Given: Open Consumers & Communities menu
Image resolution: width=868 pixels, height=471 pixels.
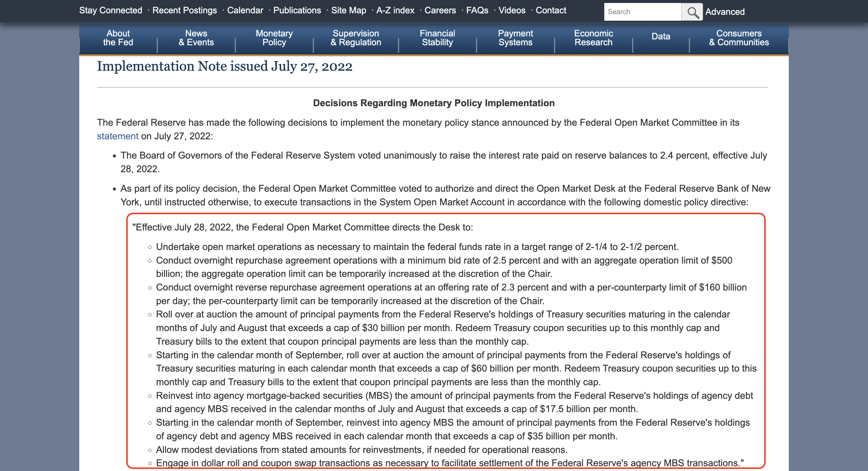Looking at the screenshot, I should coord(739,38).
